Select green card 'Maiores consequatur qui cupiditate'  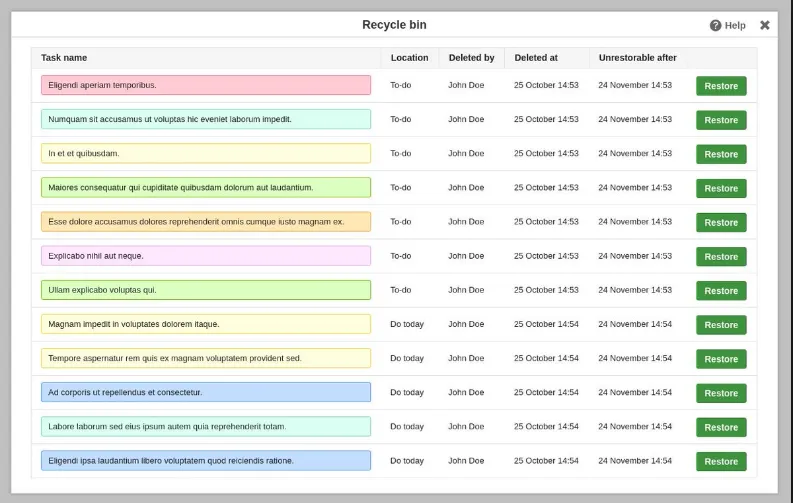pos(206,188)
